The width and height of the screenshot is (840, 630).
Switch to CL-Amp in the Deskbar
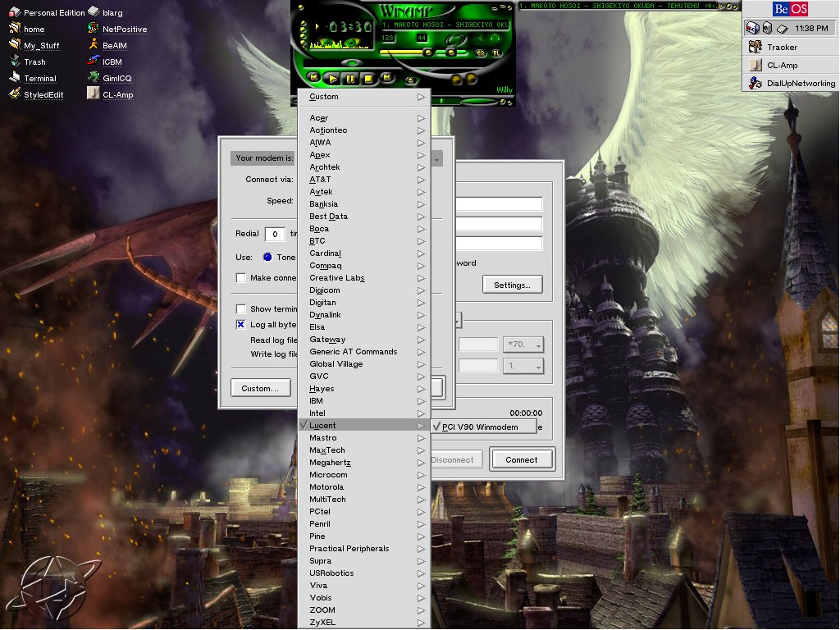(791, 66)
